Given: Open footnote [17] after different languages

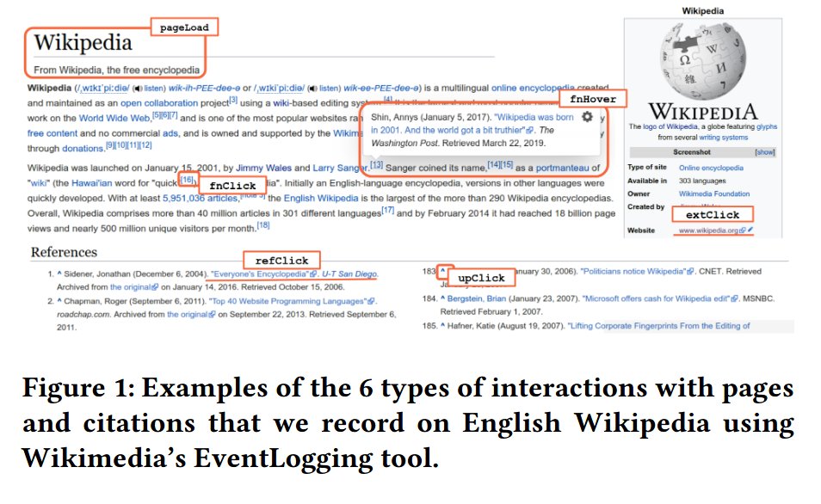Looking at the screenshot, I should (388, 211).
